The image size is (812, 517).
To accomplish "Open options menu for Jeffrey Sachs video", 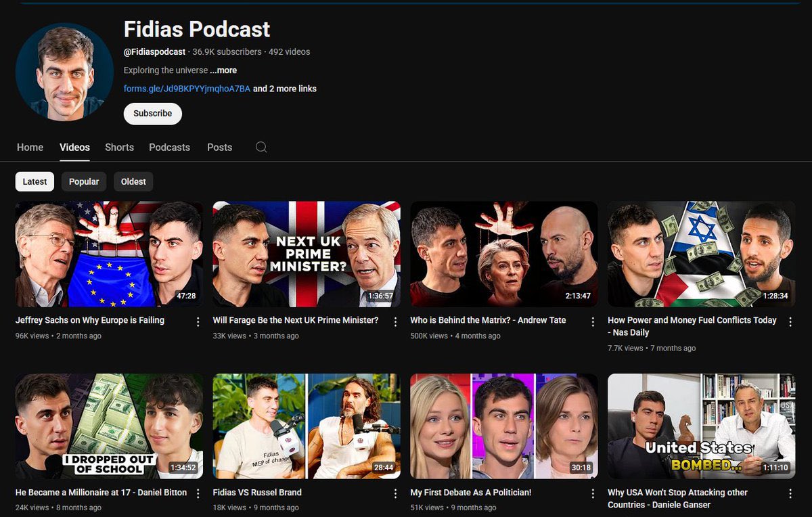I will [x=198, y=322].
